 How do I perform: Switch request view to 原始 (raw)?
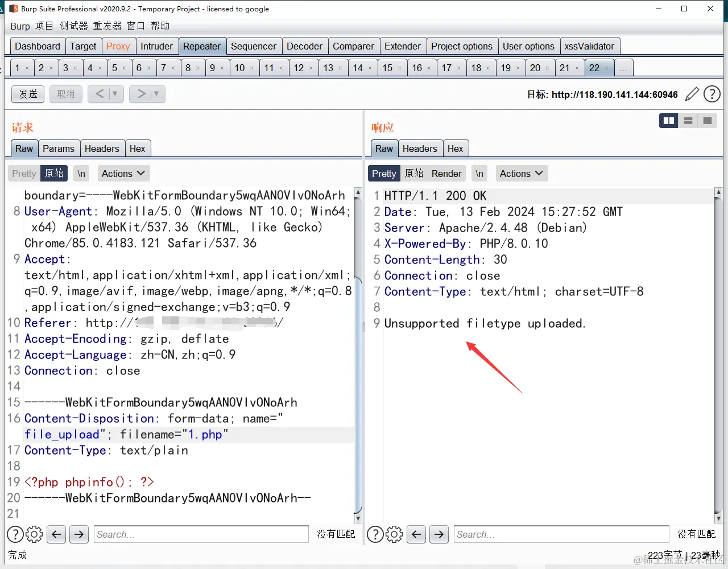click(54, 174)
